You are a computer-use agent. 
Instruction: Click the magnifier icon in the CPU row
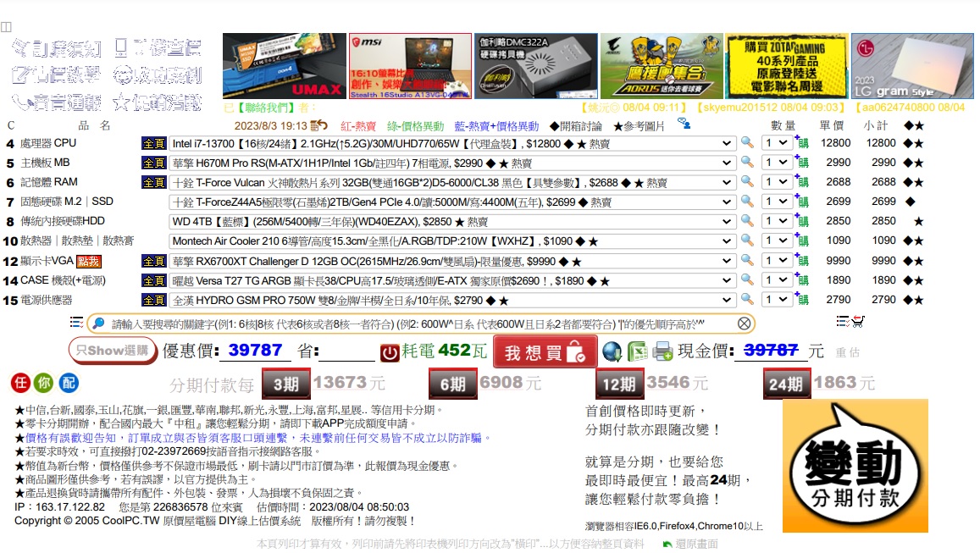tap(747, 142)
